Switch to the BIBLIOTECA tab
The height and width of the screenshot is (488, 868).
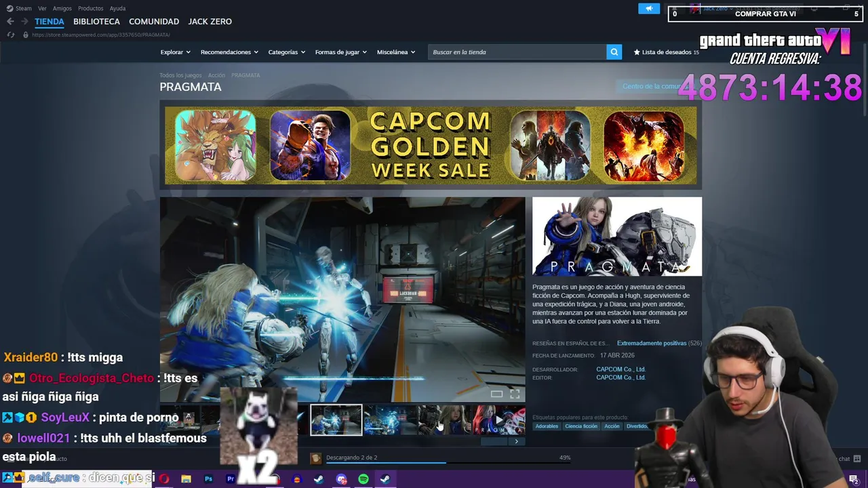coord(96,22)
